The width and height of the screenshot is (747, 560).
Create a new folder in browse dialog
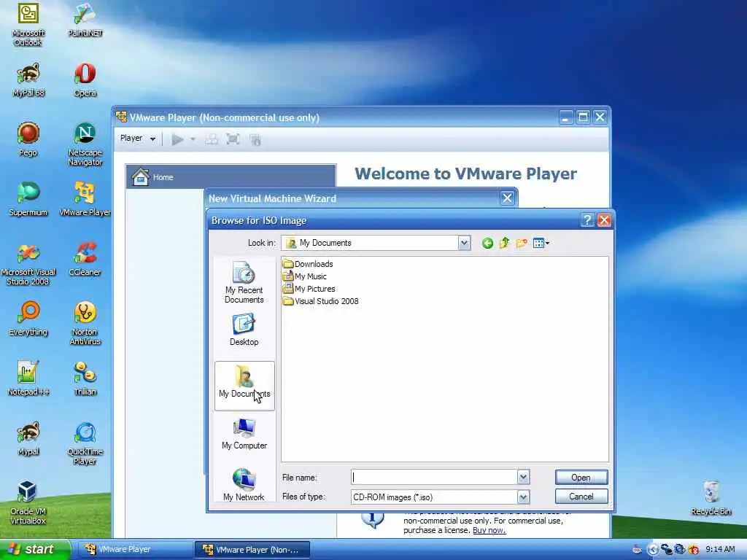pos(522,244)
